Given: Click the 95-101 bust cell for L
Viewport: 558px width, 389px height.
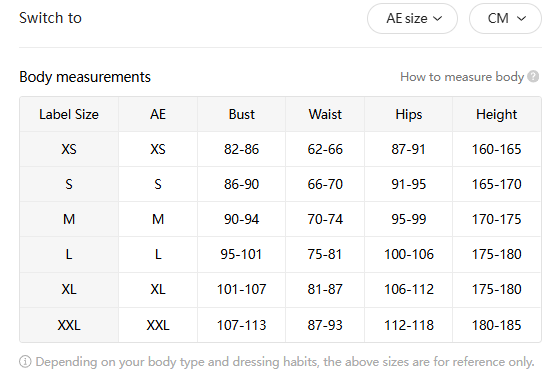Looking at the screenshot, I should [241, 254].
